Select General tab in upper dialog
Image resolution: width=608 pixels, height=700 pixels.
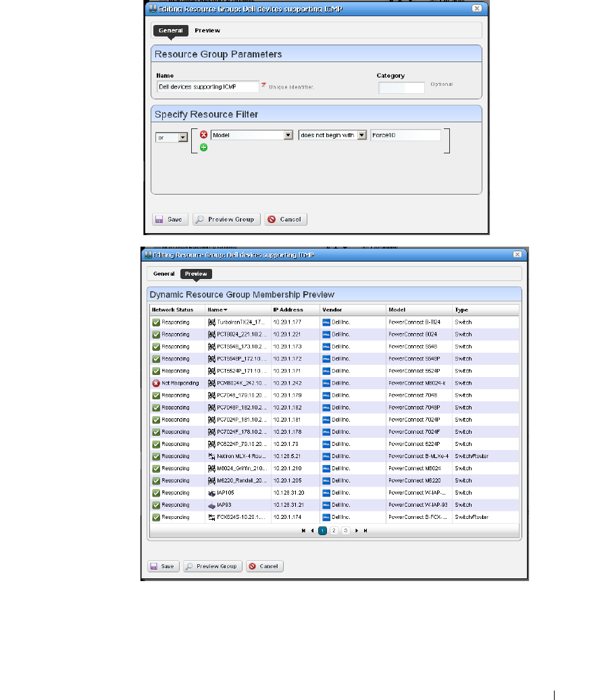[x=170, y=30]
